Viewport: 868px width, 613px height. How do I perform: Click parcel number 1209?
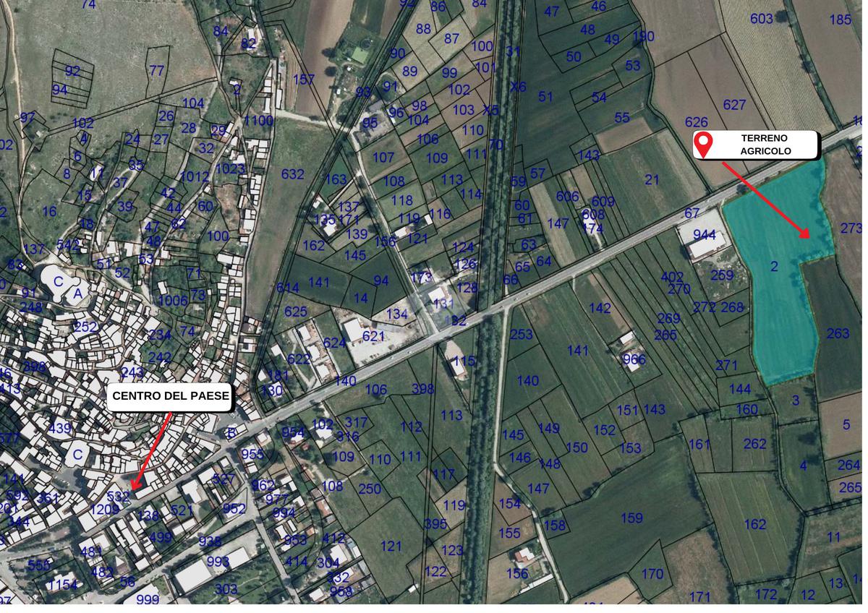coord(104,510)
